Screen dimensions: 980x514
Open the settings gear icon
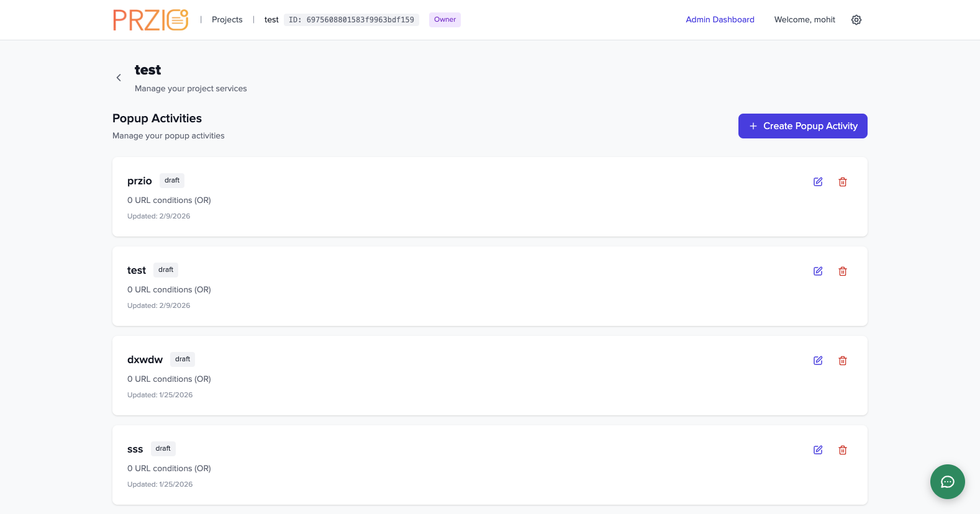point(856,20)
